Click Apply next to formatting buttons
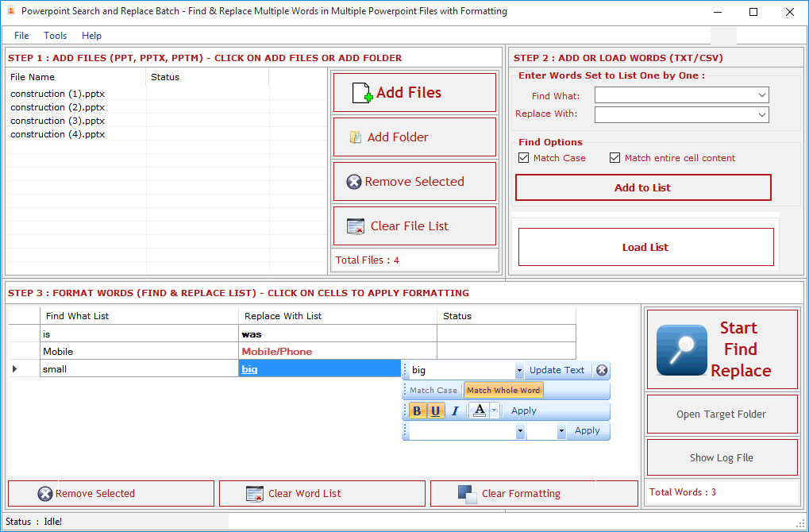Screen dimensions: 809x532 point(524,411)
